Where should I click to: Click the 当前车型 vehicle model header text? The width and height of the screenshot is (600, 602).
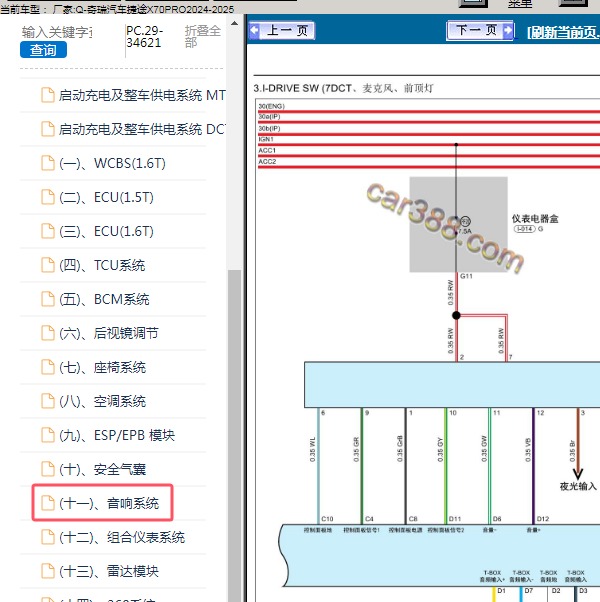(117, 9)
